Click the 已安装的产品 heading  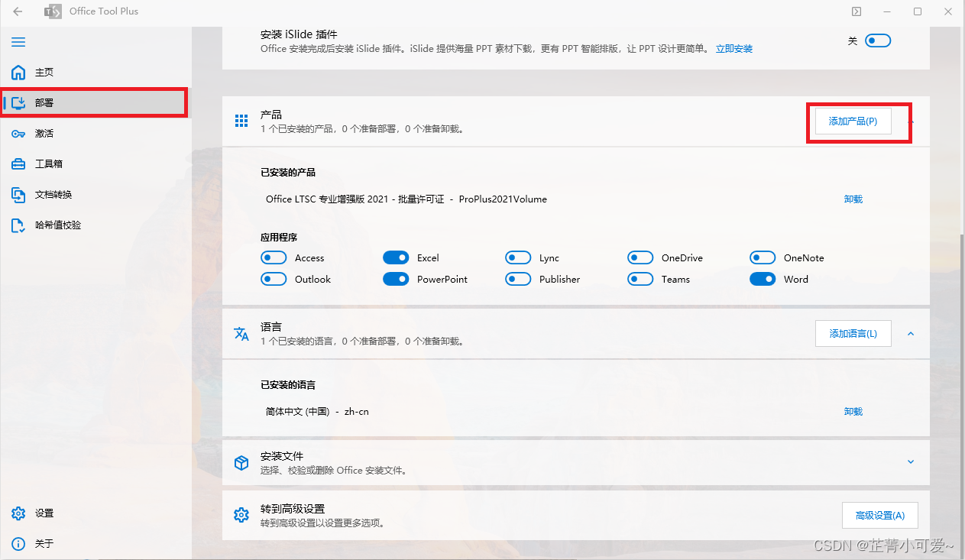[288, 173]
